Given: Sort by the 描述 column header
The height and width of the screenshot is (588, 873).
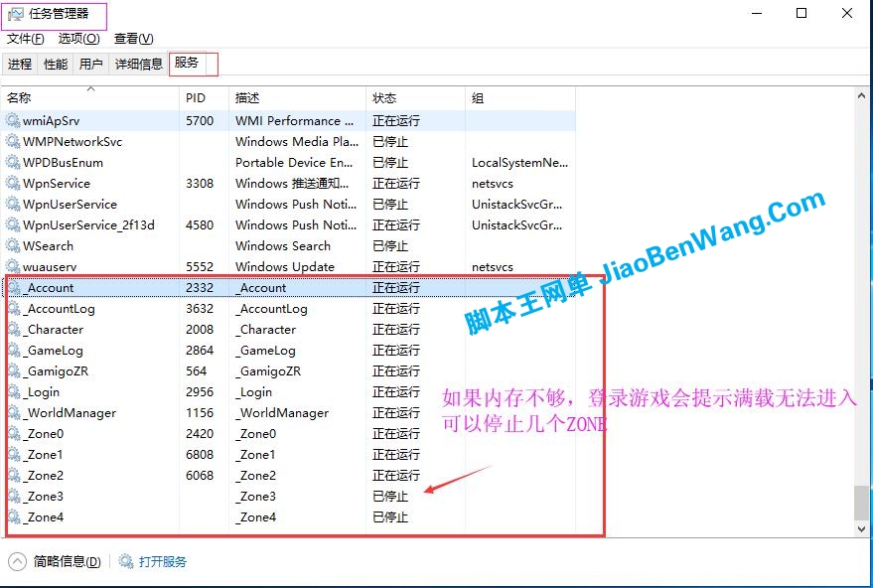Looking at the screenshot, I should [x=297, y=98].
